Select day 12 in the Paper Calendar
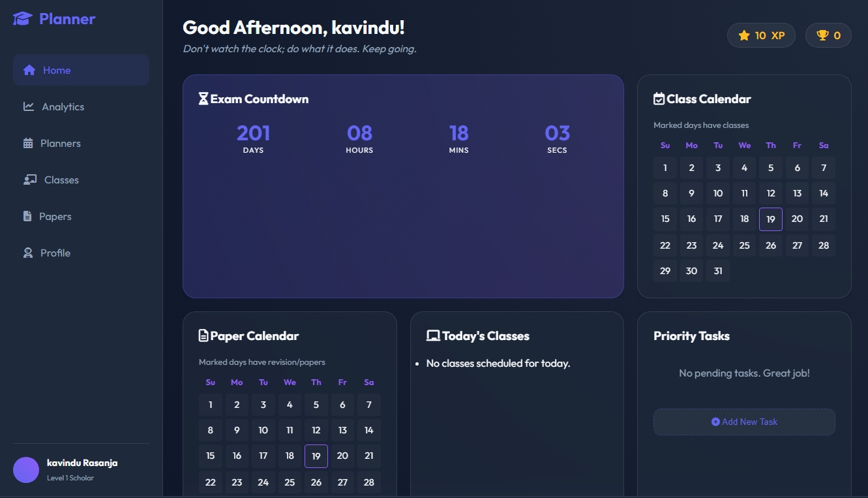 click(x=316, y=430)
